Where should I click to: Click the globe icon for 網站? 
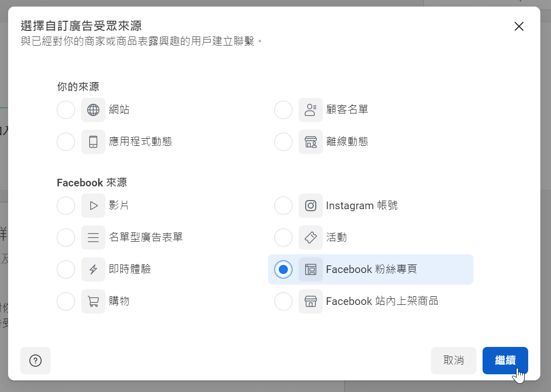(93, 110)
